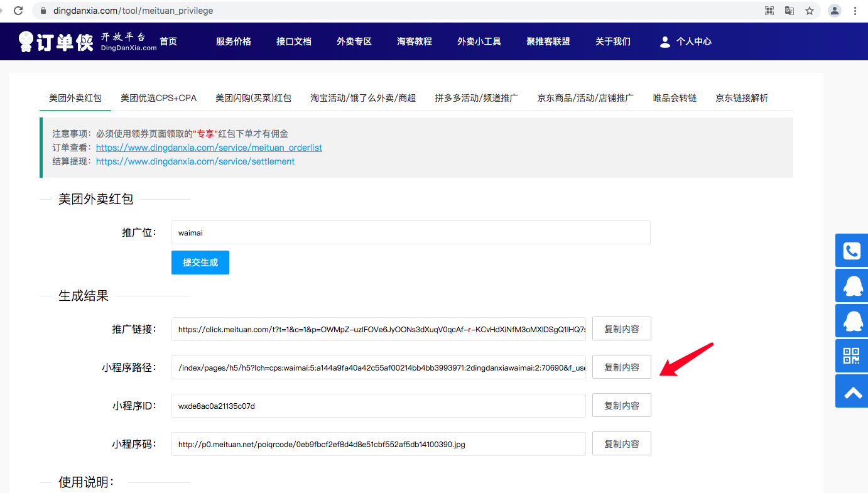
Task: Click the 推广链接 result field
Action: click(379, 328)
